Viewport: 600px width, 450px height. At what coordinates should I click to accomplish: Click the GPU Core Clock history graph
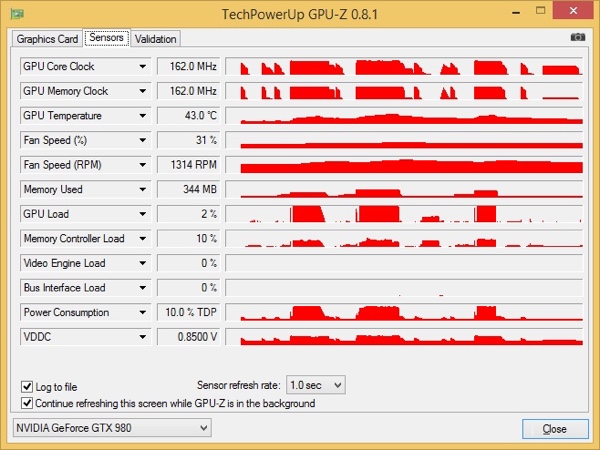click(x=404, y=67)
